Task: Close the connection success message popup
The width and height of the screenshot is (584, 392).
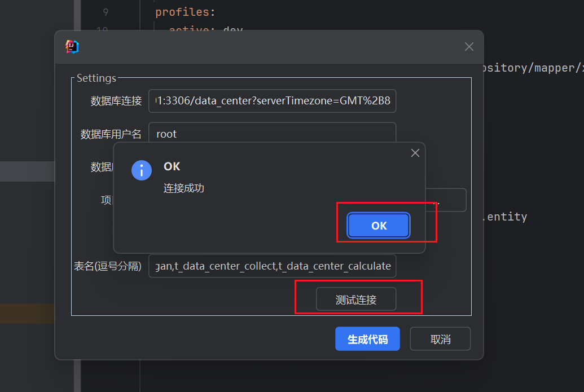Action: pyautogui.click(x=415, y=153)
